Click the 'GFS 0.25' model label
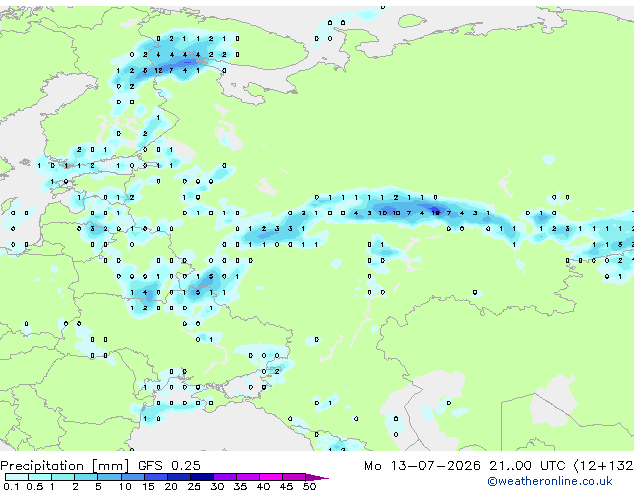The image size is (634, 490). (x=169, y=466)
